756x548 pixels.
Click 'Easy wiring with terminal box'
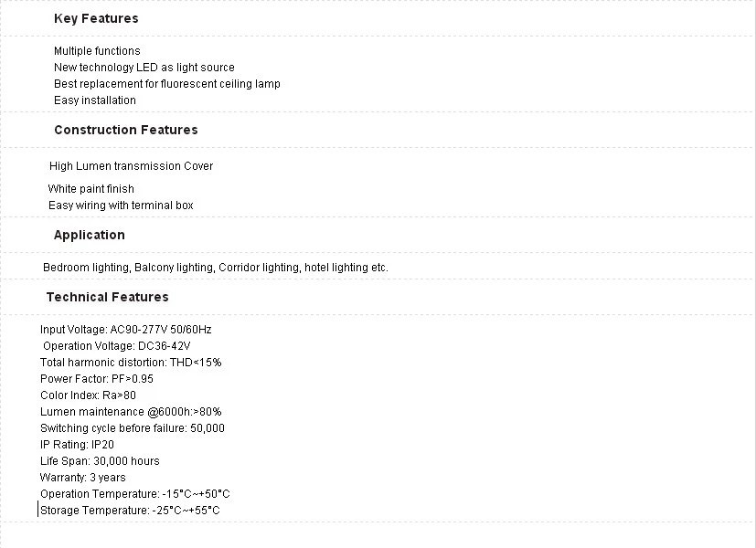click(x=121, y=205)
